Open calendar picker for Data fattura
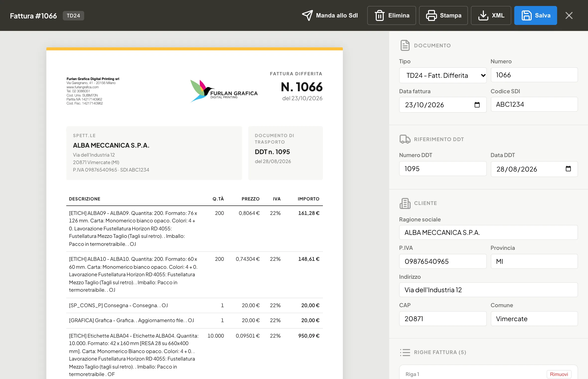The image size is (588, 379). [x=477, y=105]
